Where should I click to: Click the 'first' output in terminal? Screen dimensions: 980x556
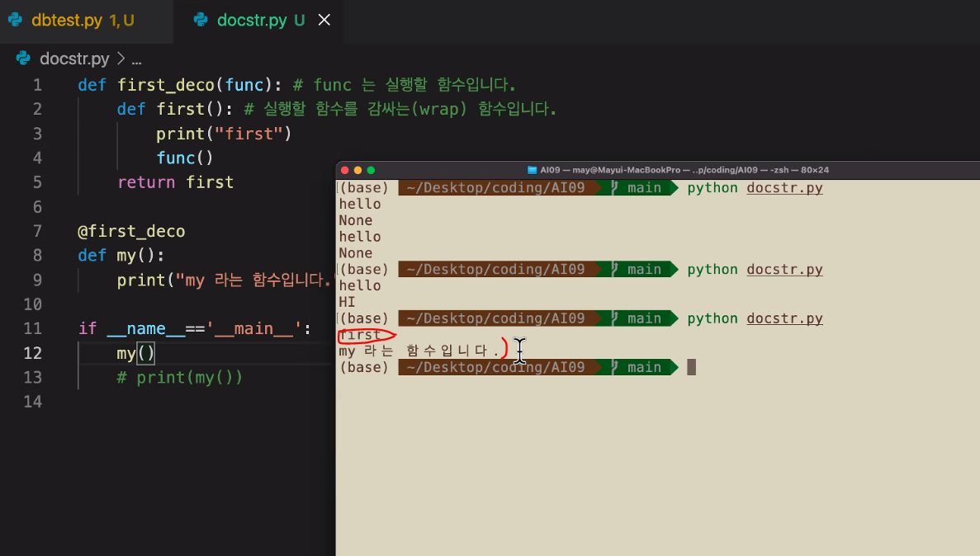coord(360,335)
